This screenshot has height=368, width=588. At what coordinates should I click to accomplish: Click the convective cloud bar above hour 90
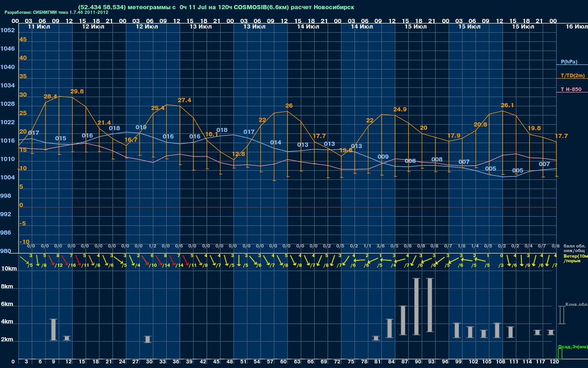click(416, 306)
